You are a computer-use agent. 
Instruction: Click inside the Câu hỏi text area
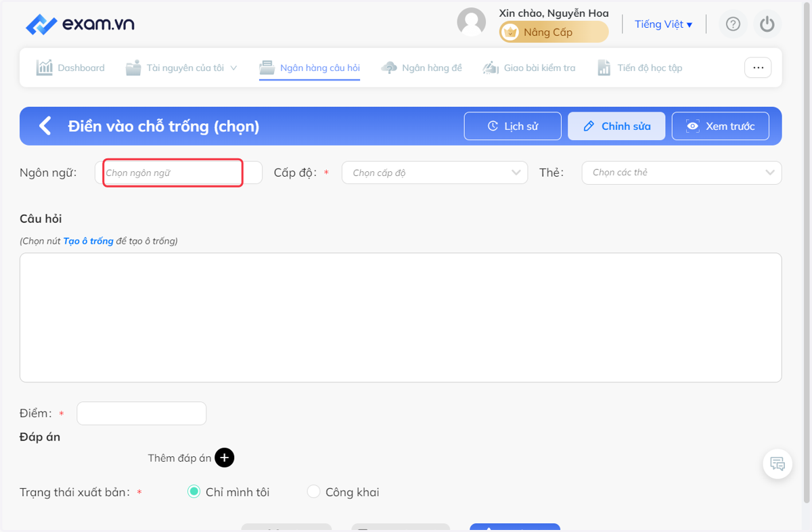tap(401, 317)
